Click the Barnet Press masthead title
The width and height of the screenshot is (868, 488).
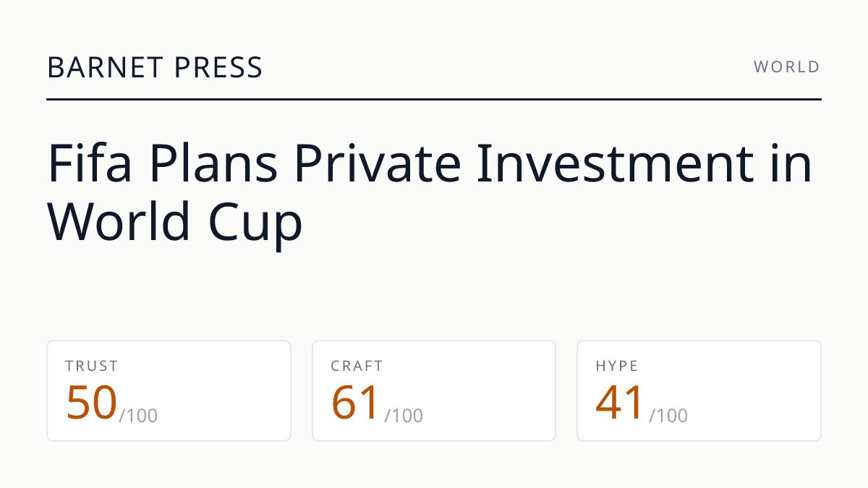click(155, 67)
